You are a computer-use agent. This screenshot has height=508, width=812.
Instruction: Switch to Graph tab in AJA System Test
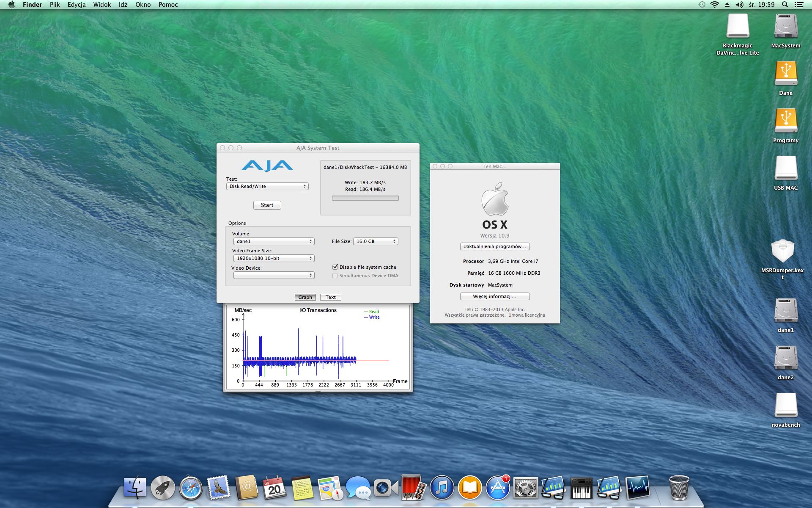pyautogui.click(x=305, y=297)
